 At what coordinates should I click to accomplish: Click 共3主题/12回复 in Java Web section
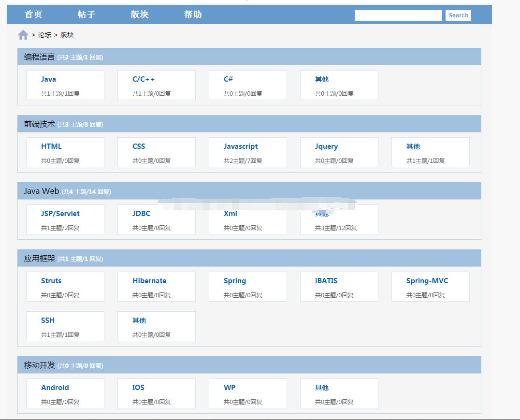pos(336,228)
